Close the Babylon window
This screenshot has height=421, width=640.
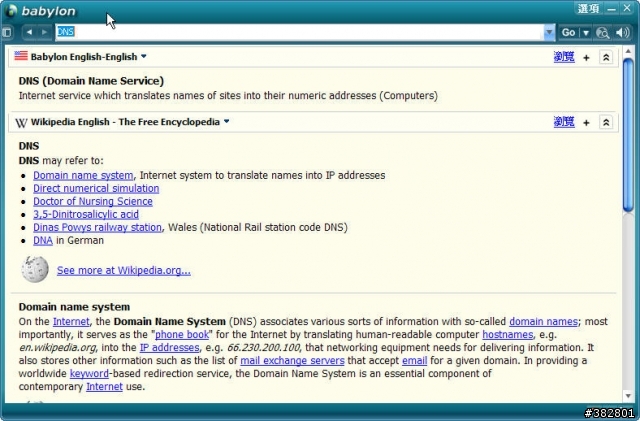(627, 8)
